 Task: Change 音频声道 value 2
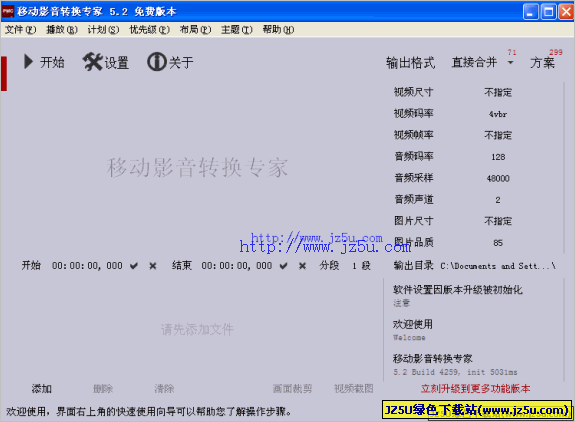498,200
